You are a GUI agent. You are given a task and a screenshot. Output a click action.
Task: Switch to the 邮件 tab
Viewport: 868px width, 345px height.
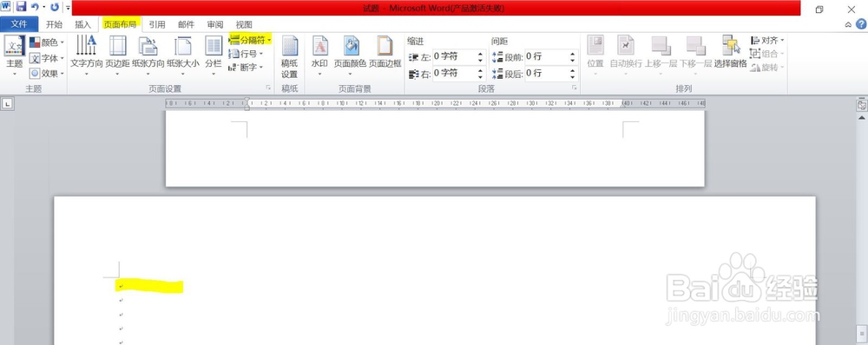coord(186,24)
